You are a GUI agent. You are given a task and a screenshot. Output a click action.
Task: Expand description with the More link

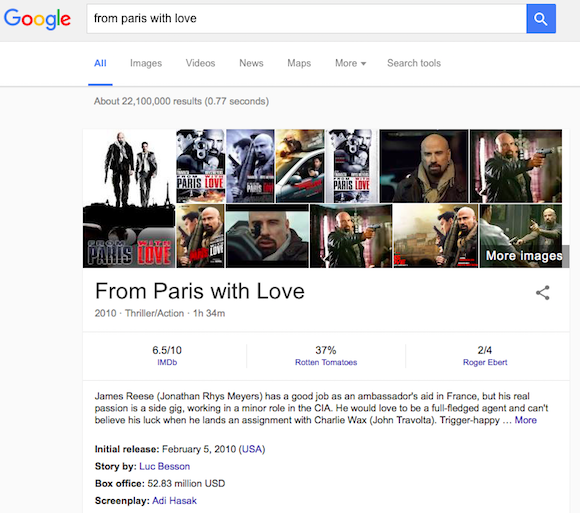526,420
